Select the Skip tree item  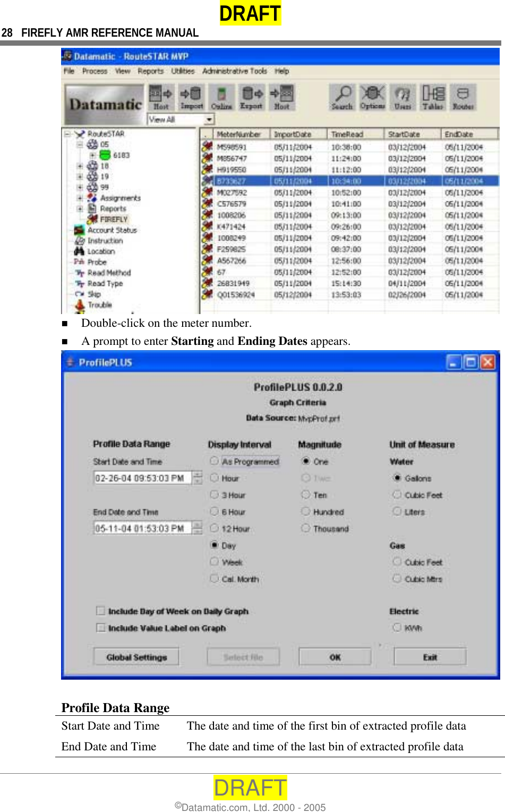click(94, 294)
